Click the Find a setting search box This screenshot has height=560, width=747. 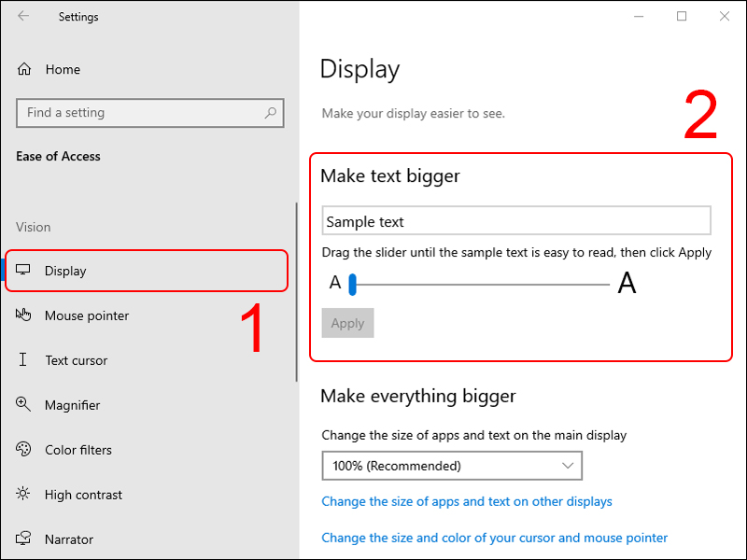[x=140, y=113]
